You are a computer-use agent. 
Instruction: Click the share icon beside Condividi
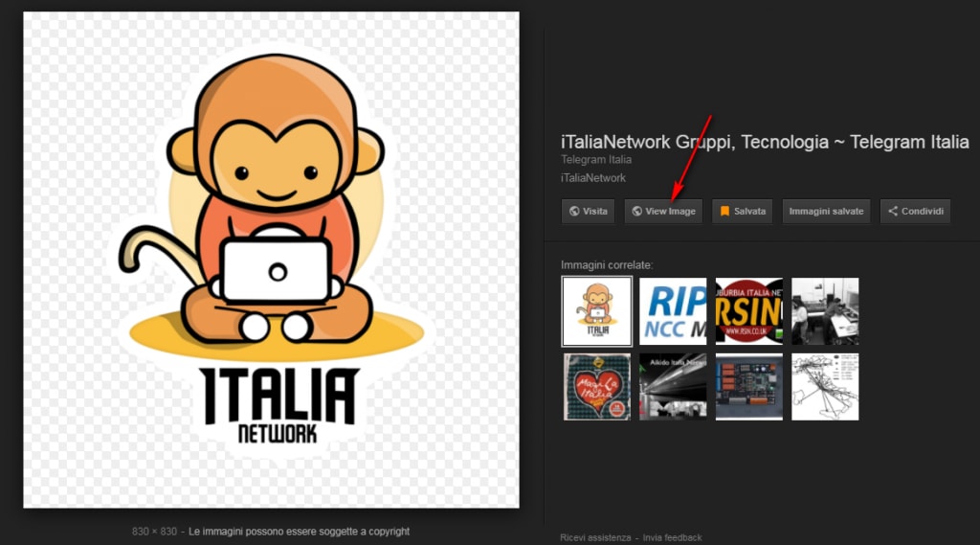pos(893,212)
